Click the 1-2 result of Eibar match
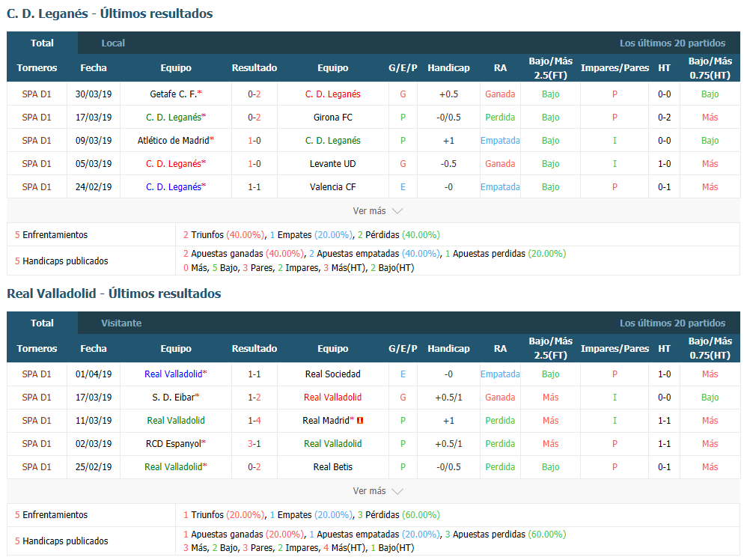This screenshot has height=560, width=747. tap(254, 398)
